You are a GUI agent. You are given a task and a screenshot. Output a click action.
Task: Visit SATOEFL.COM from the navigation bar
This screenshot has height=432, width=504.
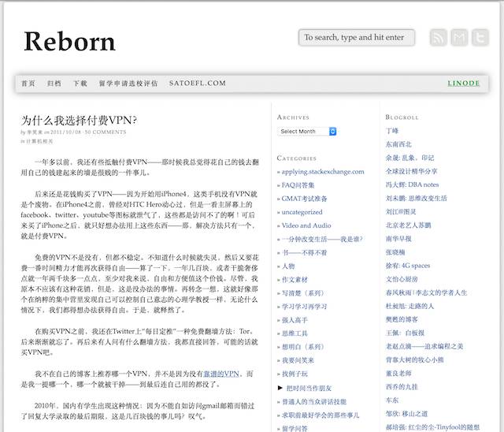[x=197, y=83]
